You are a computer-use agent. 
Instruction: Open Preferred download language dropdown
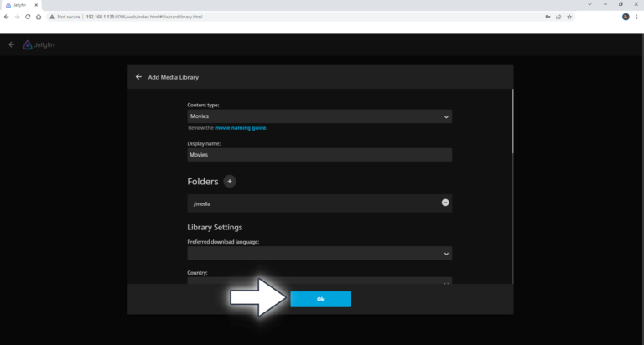(x=319, y=254)
